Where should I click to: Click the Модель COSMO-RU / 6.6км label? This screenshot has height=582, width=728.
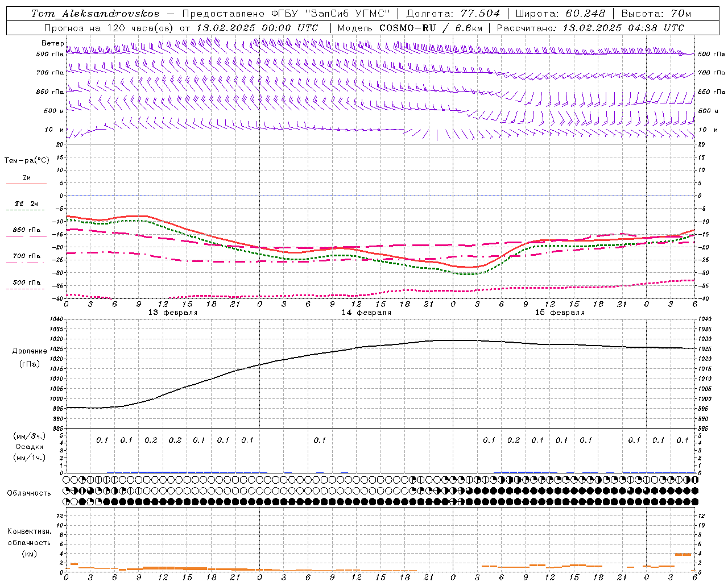[x=410, y=28]
